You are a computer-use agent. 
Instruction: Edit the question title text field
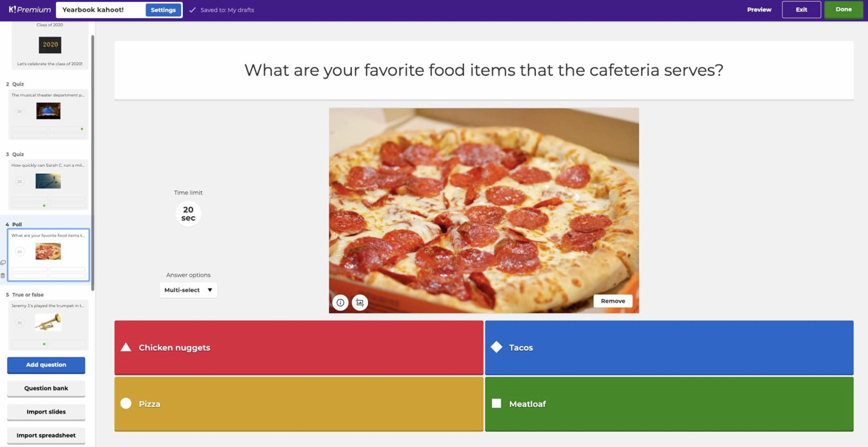point(484,70)
